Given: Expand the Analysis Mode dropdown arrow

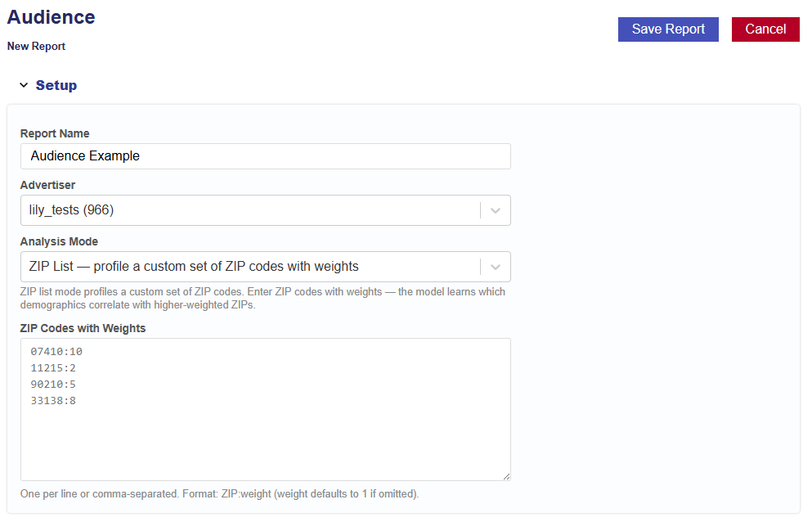Looking at the screenshot, I should click(495, 267).
